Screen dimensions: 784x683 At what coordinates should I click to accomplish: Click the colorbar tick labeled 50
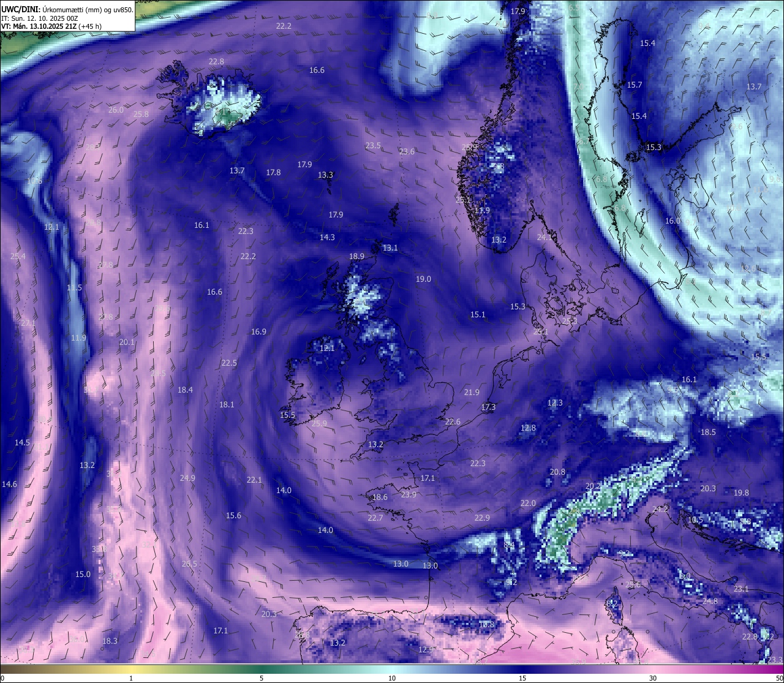(778, 678)
